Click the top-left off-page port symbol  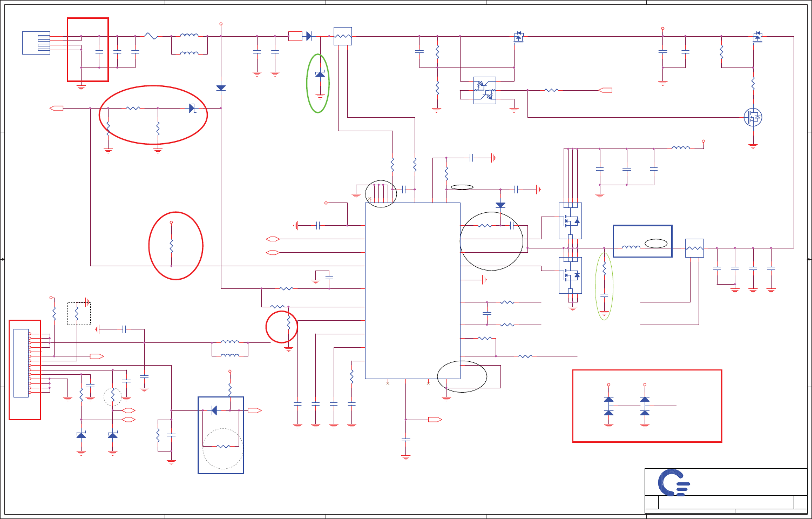(x=57, y=108)
